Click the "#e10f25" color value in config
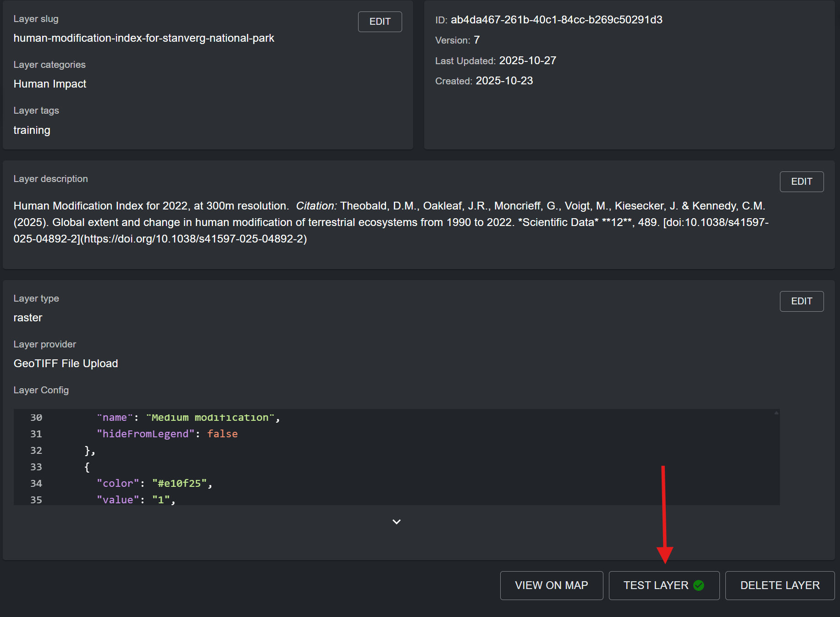The image size is (840, 617). pos(179,483)
